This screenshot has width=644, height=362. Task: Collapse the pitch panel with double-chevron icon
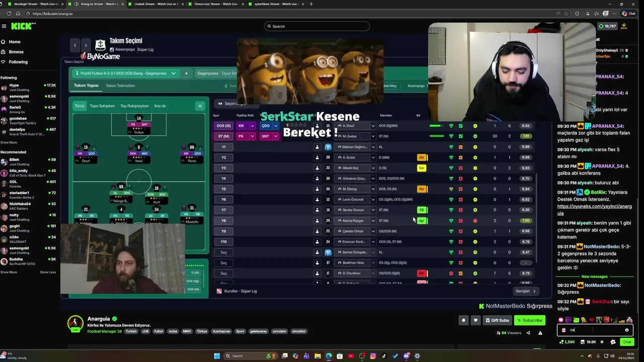pos(200,106)
